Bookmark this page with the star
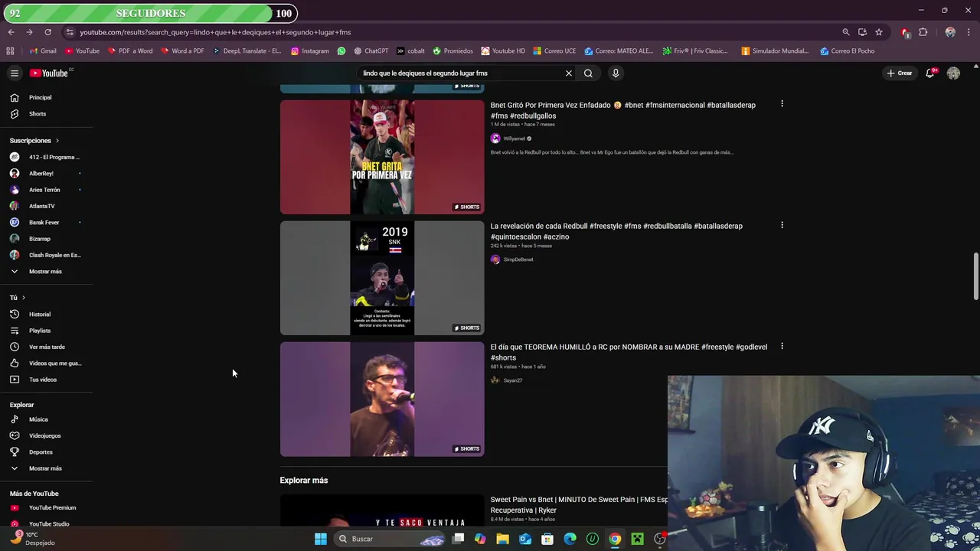 click(879, 32)
